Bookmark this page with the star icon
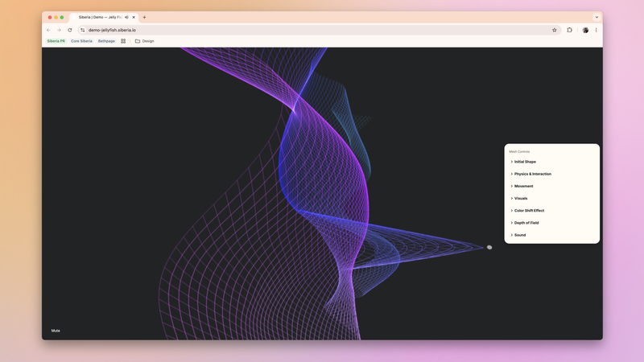Image resolution: width=644 pixels, height=362 pixels. tap(555, 30)
